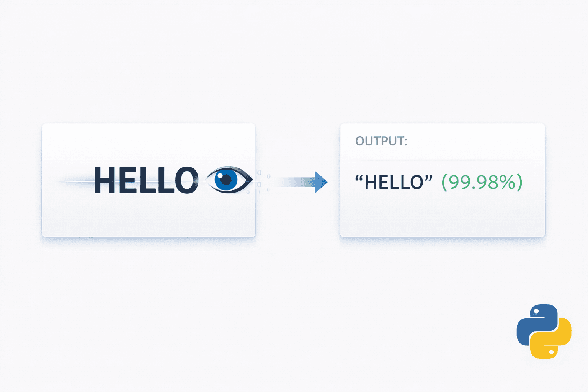Click the Python logo
588x392 pixels.
click(544, 331)
